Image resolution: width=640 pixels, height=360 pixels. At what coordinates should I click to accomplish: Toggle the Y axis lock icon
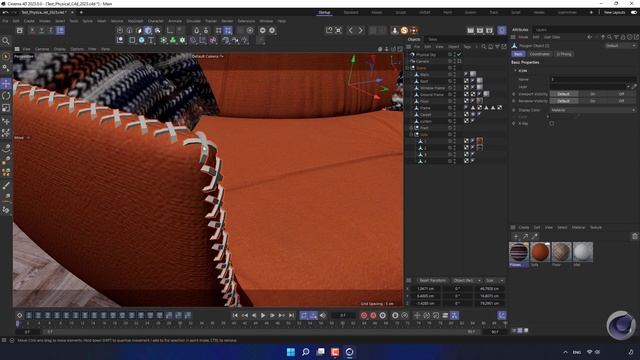tap(41, 30)
